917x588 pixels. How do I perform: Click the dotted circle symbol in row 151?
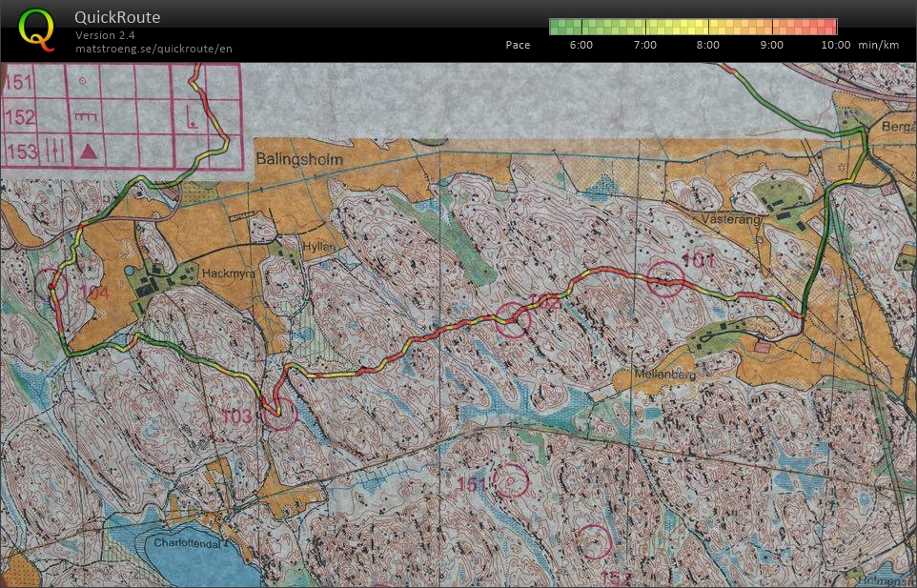coord(83,81)
